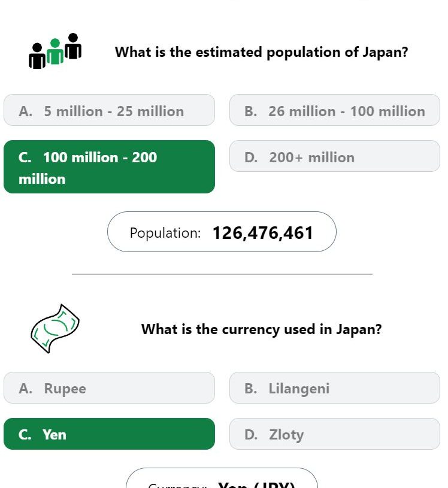
Task: Click the Population 126,476,461 result box
Action: (222, 232)
